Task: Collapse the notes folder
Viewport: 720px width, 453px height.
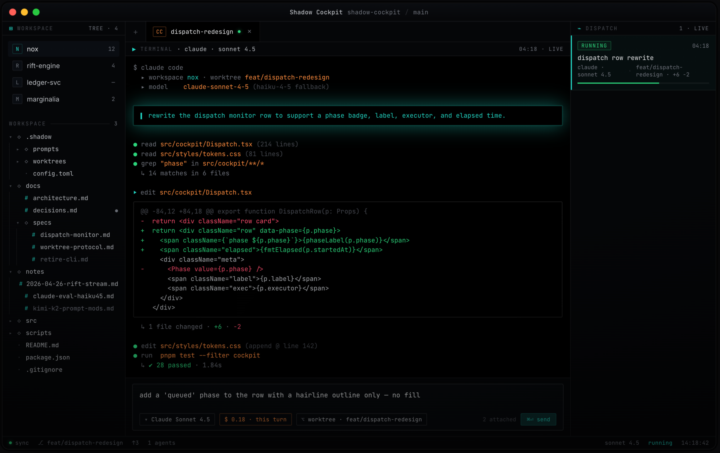Action: pos(11,272)
